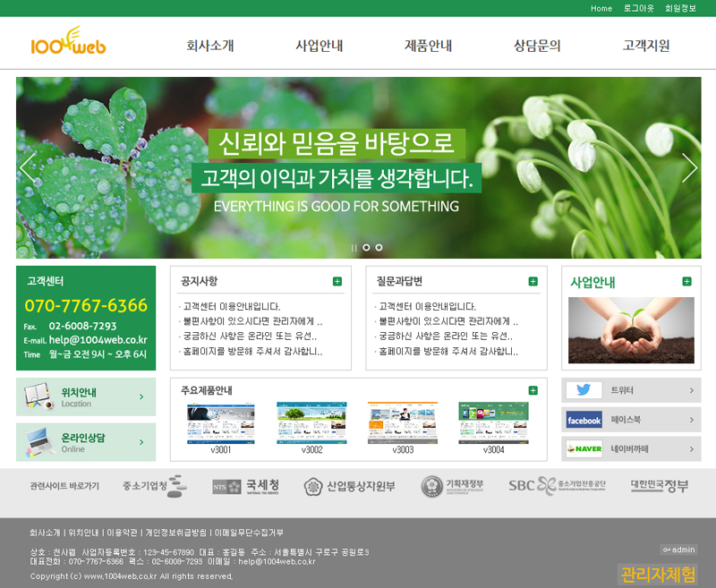Image resolution: width=716 pixels, height=588 pixels.
Task: Expand 공지사항 with the plus button
Action: point(337,281)
